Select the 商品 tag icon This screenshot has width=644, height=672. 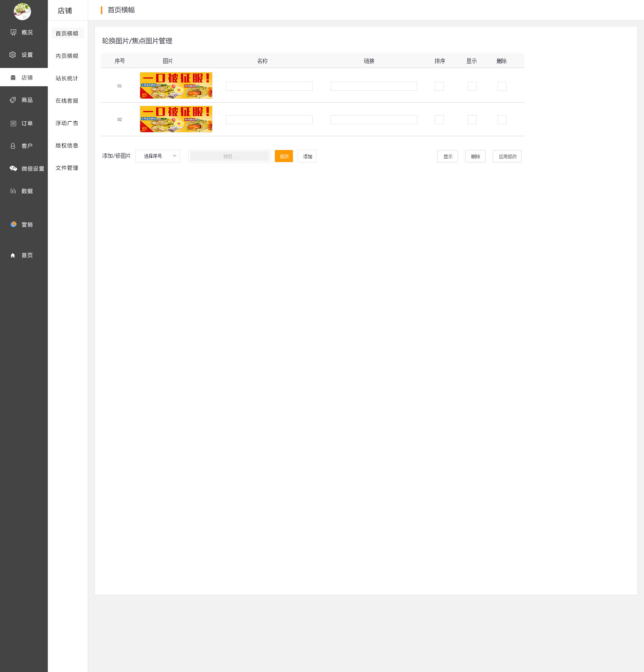pos(13,100)
